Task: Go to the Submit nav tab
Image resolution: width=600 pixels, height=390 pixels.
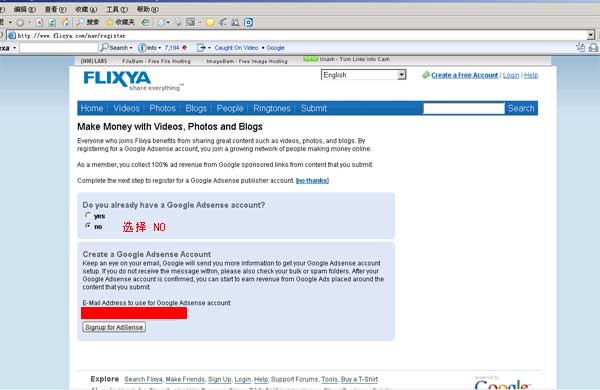Action: click(314, 108)
